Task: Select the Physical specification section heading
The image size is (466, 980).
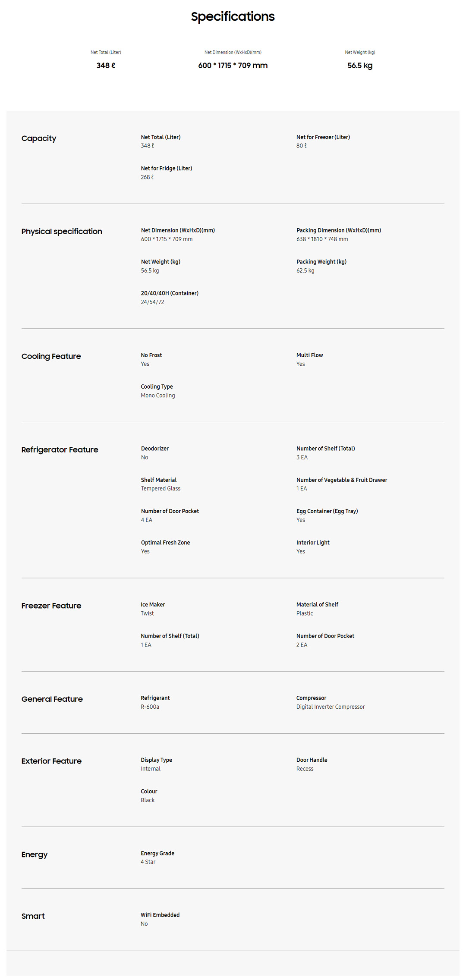Action: point(62,232)
